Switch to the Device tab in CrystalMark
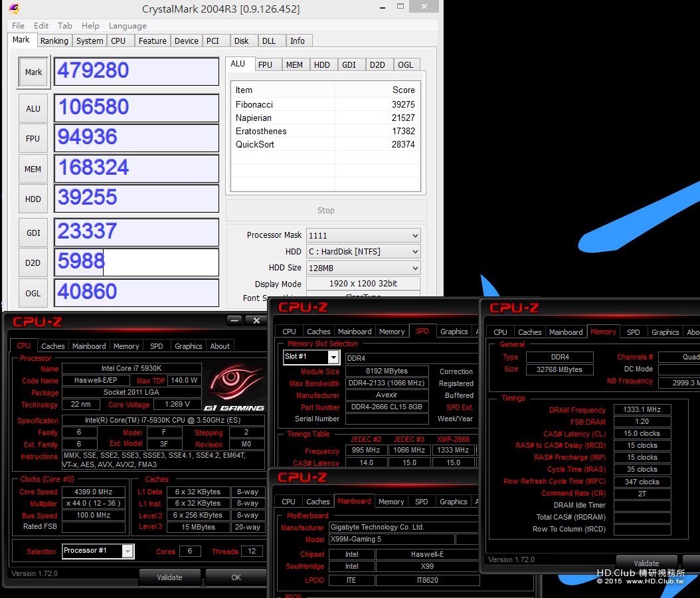This screenshot has height=598, width=700. (187, 41)
